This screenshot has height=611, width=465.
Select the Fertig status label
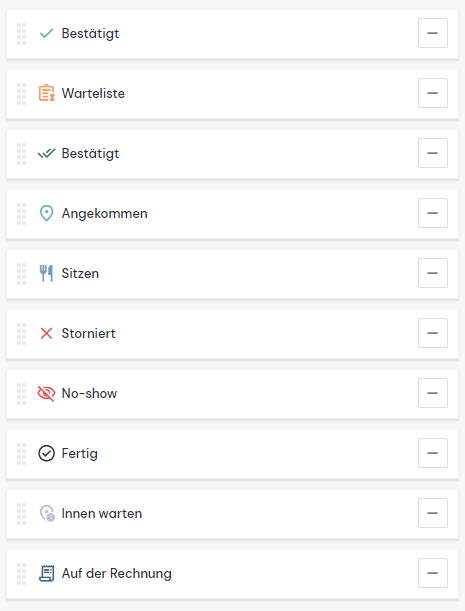coord(80,454)
